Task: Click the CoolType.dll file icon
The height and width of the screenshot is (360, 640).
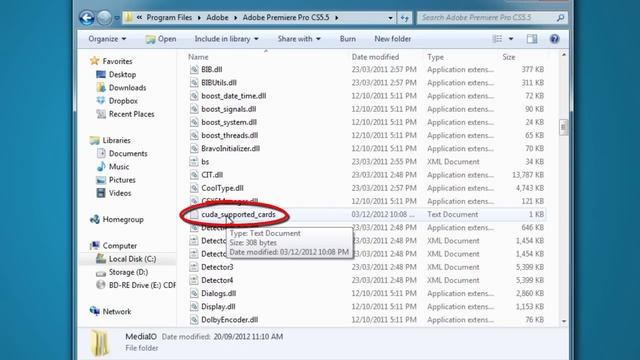Action: (x=194, y=188)
